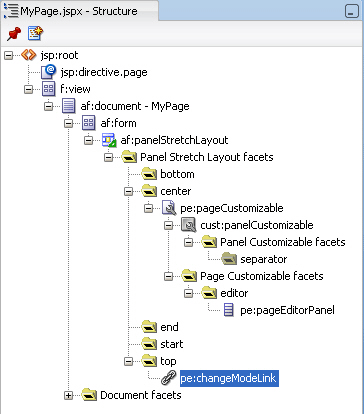Collapse Panel Stretch Layout facets node
The image size is (364, 414).
point(109,157)
